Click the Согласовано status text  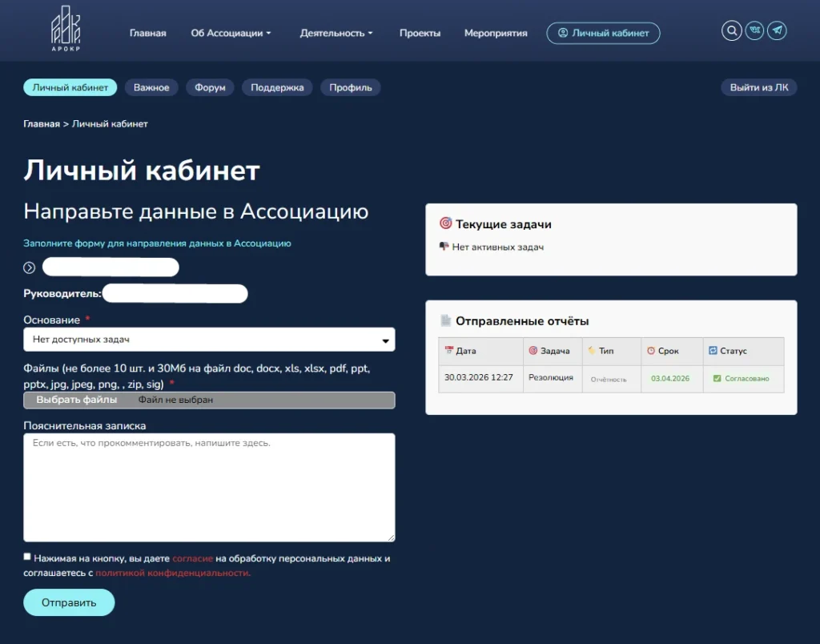click(747, 378)
